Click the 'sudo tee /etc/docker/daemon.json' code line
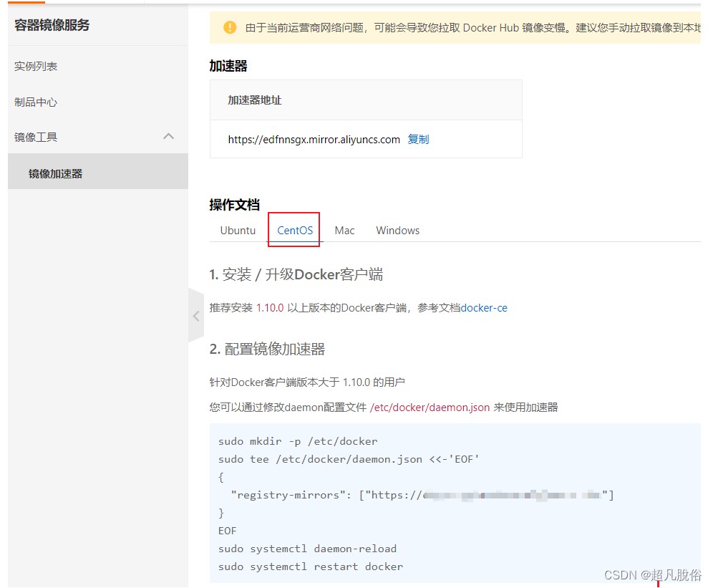 [x=349, y=459]
